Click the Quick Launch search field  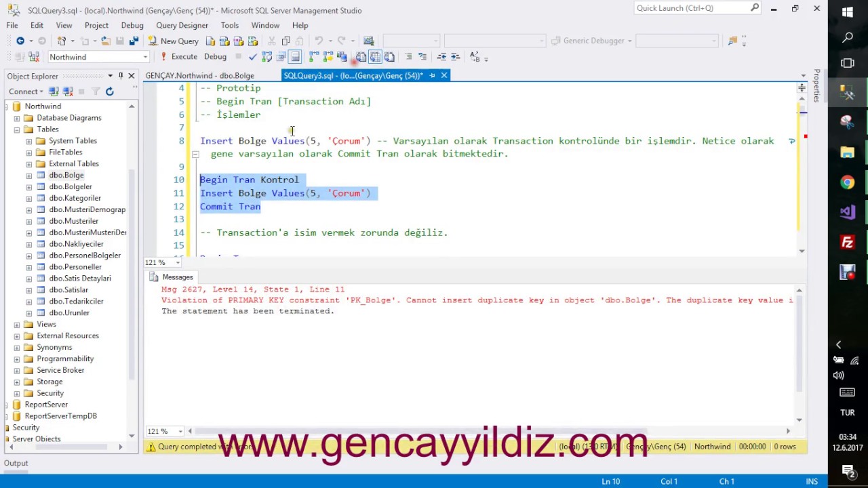click(x=698, y=8)
